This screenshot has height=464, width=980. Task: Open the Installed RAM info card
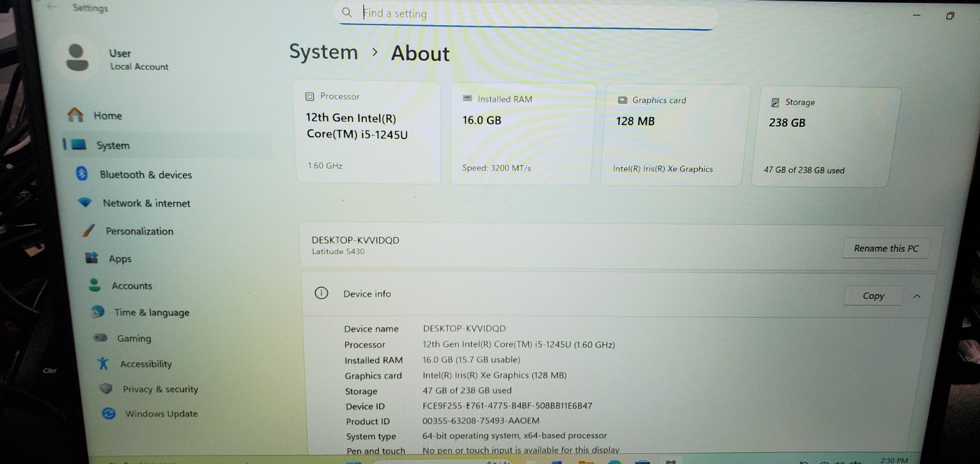click(522, 134)
